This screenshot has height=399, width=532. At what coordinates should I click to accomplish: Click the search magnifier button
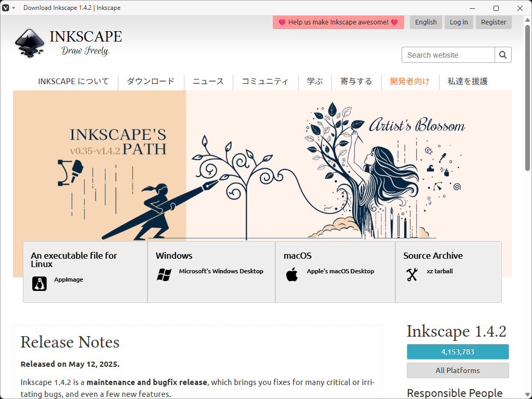[503, 55]
